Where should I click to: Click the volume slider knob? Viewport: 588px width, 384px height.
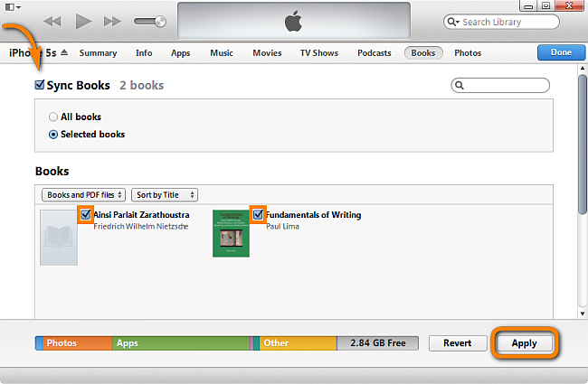pyautogui.click(x=160, y=22)
